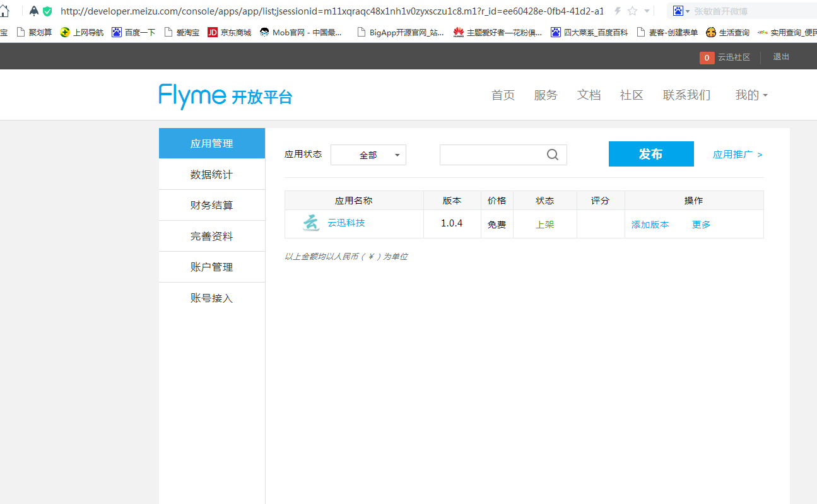Select 账号接入 sidebar tab
Screen dimensions: 817x504
pos(212,298)
